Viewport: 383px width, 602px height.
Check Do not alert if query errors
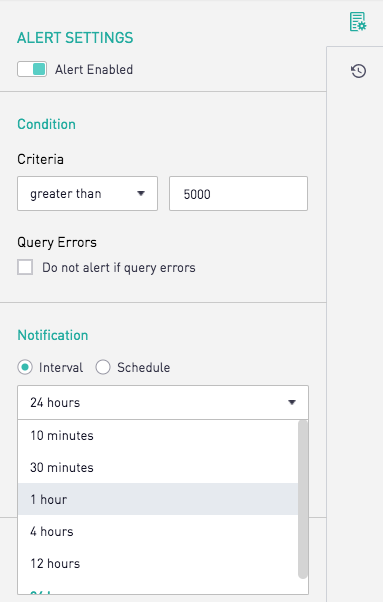click(x=25, y=267)
